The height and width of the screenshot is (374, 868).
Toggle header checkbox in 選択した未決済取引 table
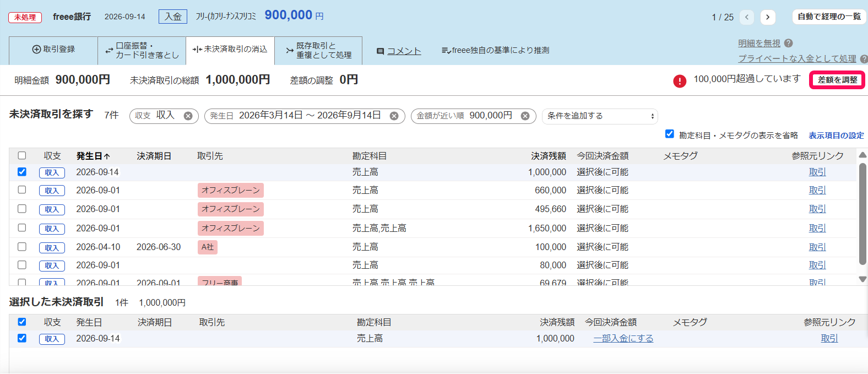(x=22, y=322)
